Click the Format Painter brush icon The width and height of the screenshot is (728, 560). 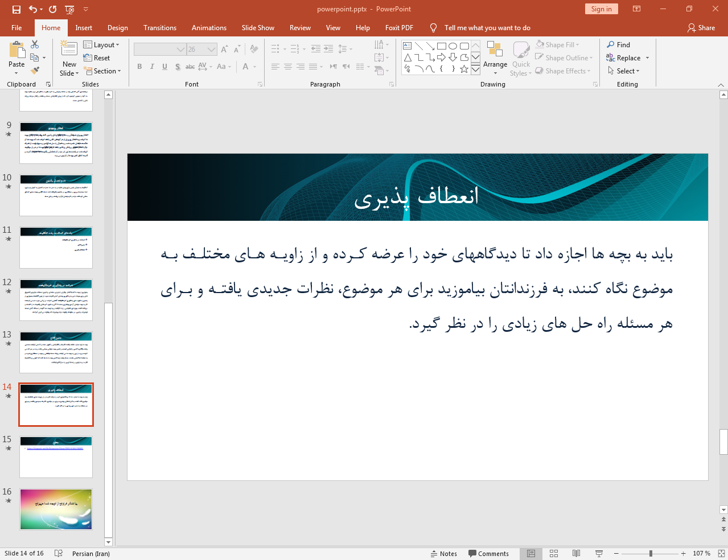point(35,71)
